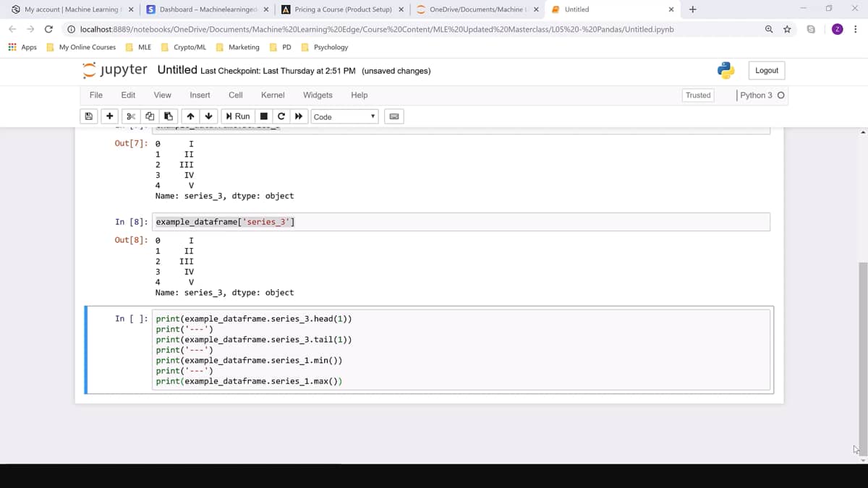Open the Cell menu
Screen dimensions: 868x488
(236, 95)
